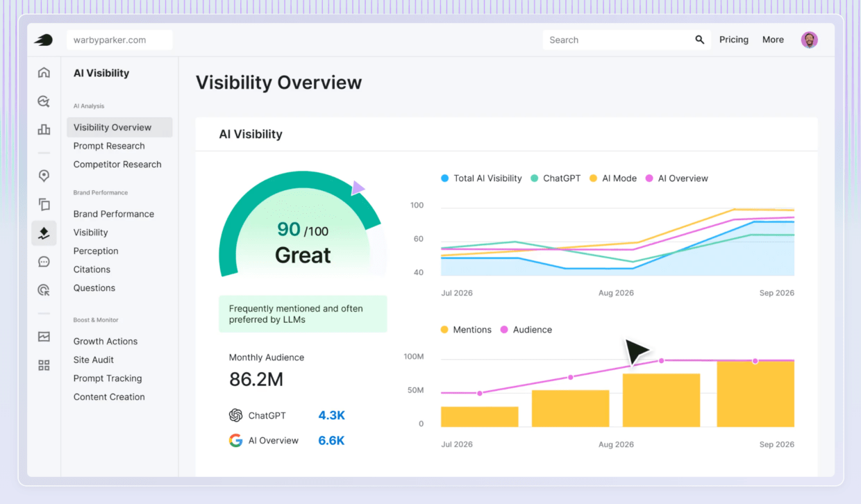Click the bar chart sidebar icon

pos(44,129)
